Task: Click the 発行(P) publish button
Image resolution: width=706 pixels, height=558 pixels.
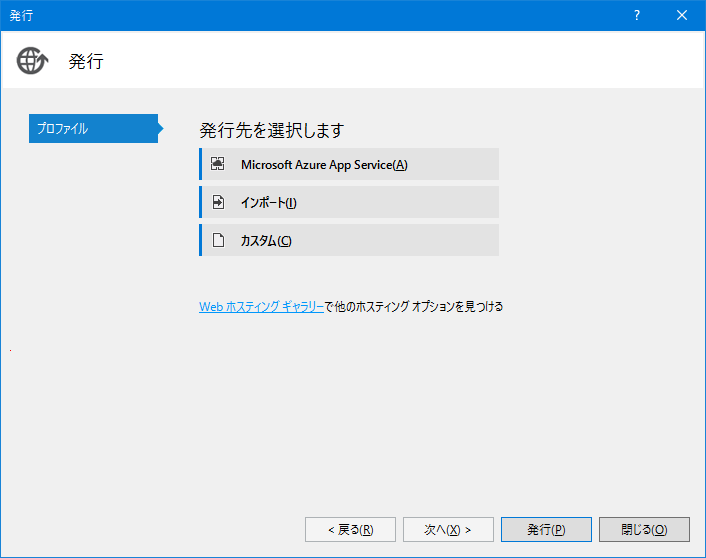Action: coord(546,530)
